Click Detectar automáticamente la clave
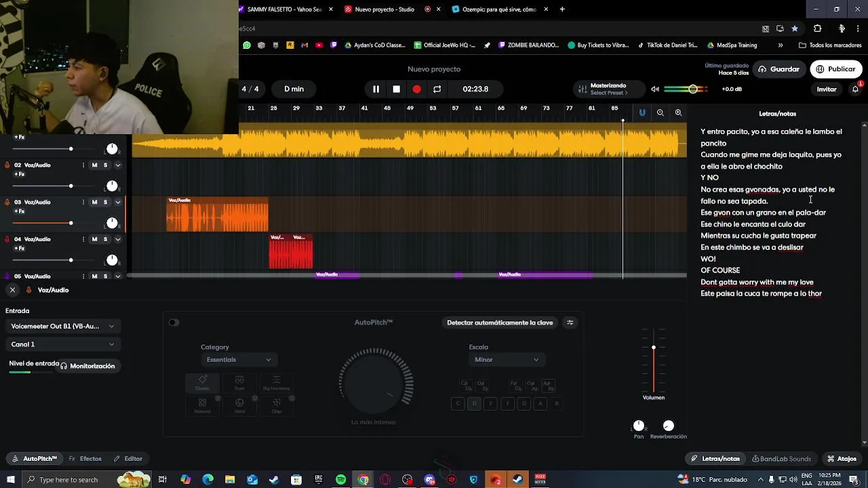This screenshot has width=868, height=488. point(500,323)
